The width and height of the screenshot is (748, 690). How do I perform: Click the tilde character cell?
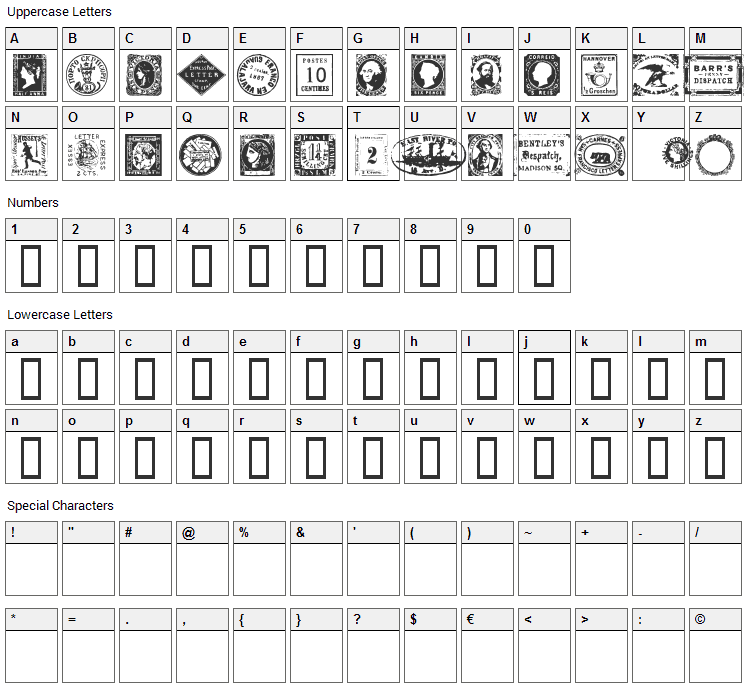[x=544, y=558]
